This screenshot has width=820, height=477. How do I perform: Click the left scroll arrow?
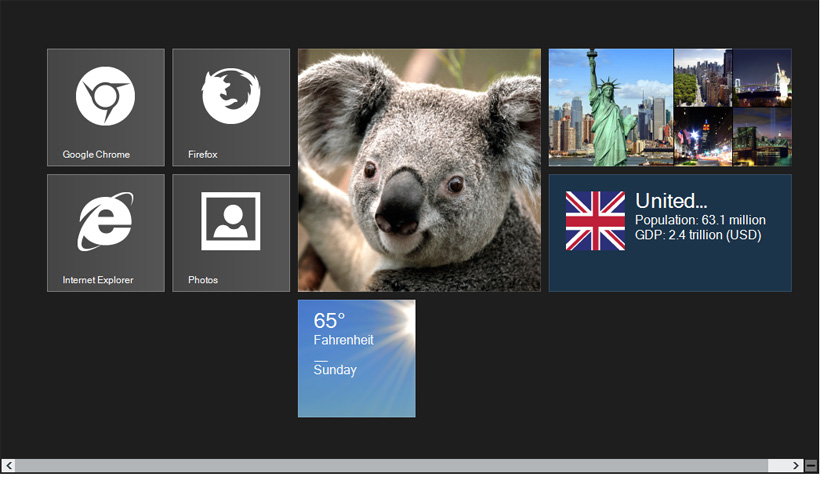tap(9, 465)
